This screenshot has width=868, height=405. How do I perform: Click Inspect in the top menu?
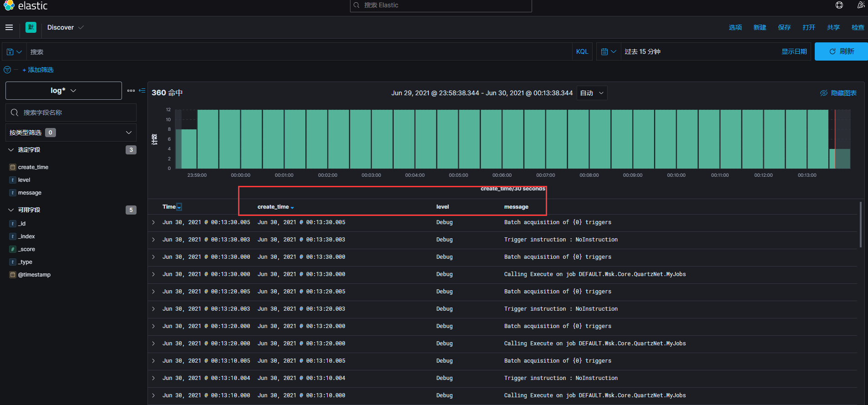coord(858,27)
